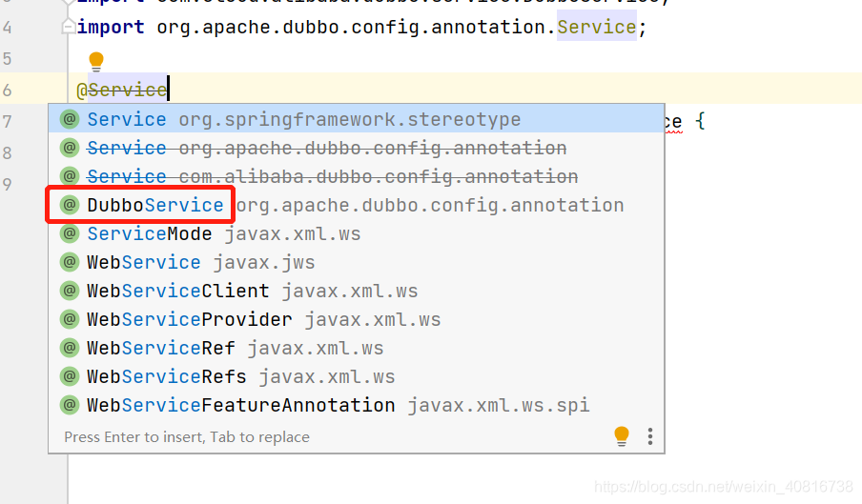
Task: Pick the WebServiceProvider suggestion
Action: coord(357,319)
